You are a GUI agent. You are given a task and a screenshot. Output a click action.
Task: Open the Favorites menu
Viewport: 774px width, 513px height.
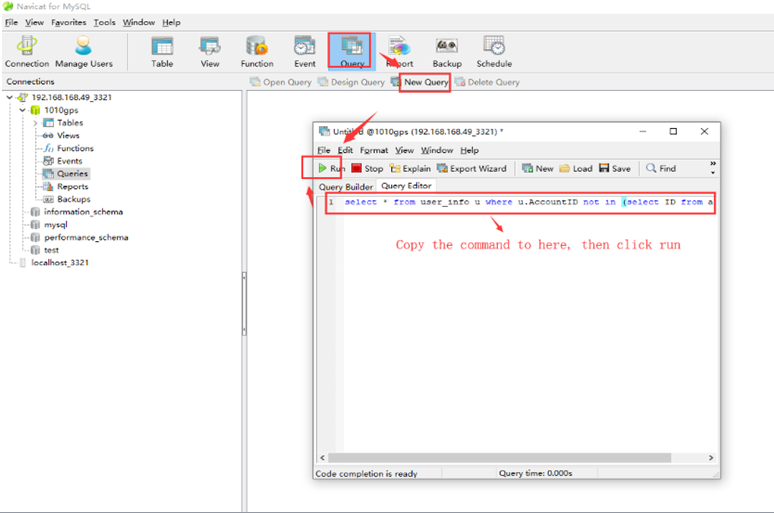(69, 22)
